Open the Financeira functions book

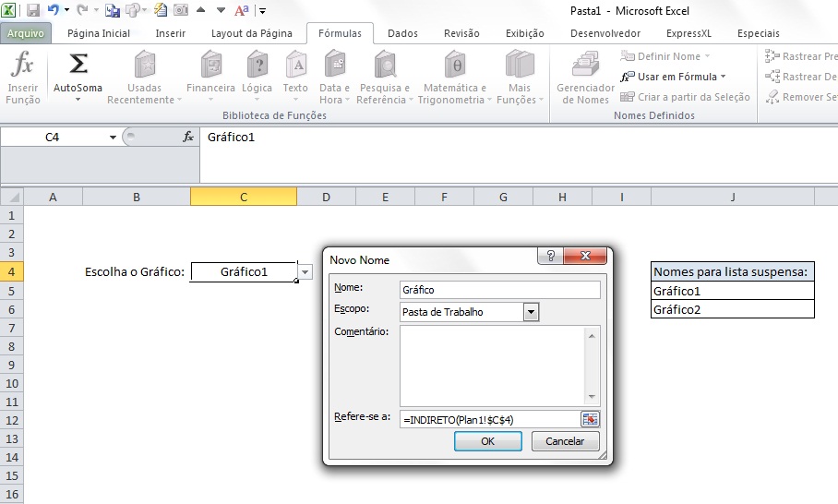tap(211, 64)
